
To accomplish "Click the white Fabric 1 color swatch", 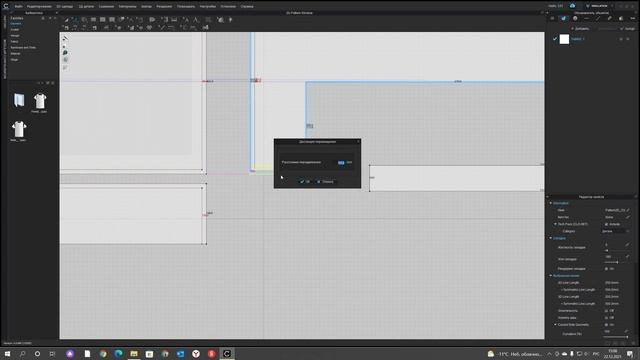I will [564, 39].
